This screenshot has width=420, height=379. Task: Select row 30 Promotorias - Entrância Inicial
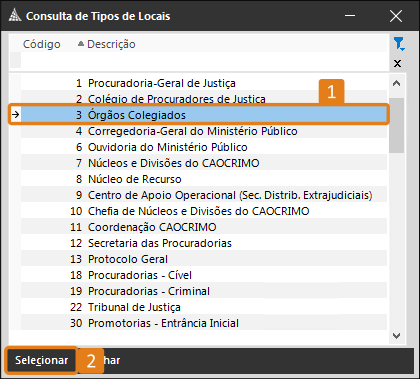pyautogui.click(x=204, y=323)
